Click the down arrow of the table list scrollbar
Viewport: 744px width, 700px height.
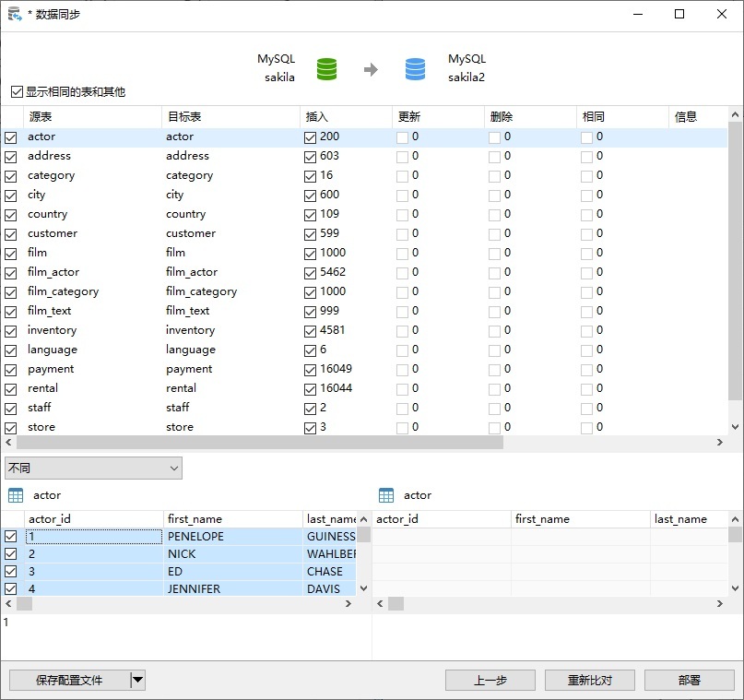[x=735, y=427]
